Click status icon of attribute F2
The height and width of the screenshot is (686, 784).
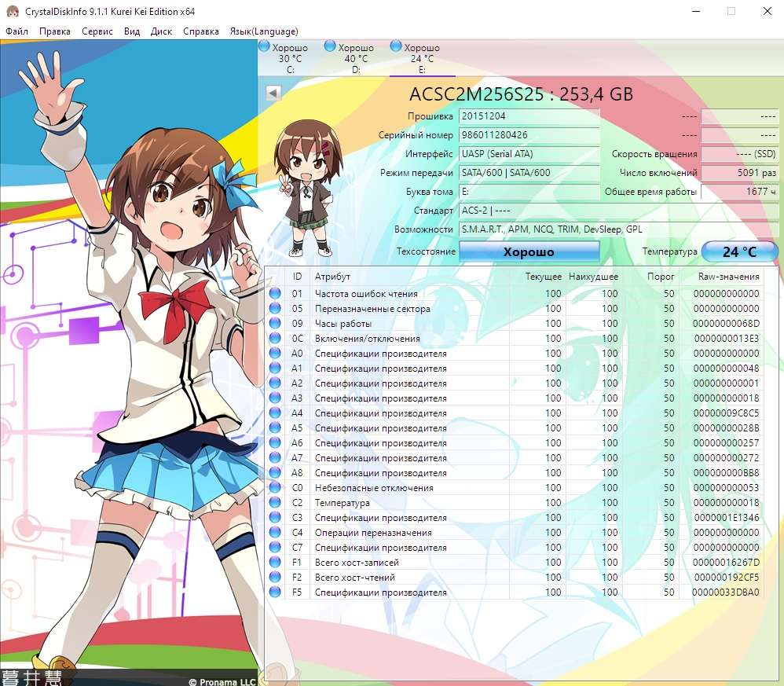[x=275, y=578]
